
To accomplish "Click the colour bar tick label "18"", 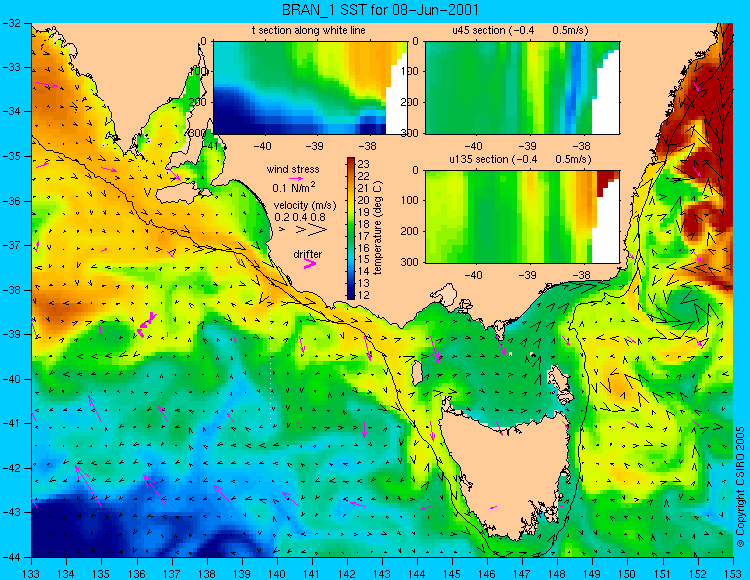I will pos(364,224).
